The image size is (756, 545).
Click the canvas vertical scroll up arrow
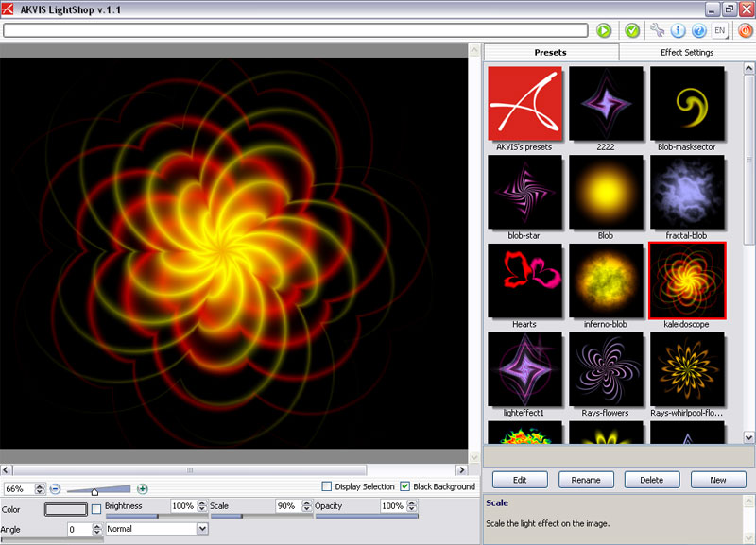click(x=474, y=50)
